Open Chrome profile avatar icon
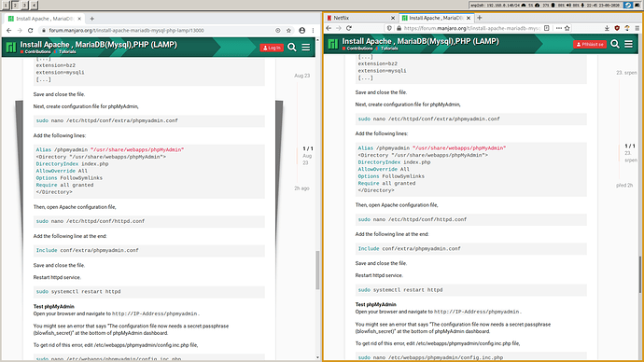This screenshot has width=644, height=362. pos(302,31)
